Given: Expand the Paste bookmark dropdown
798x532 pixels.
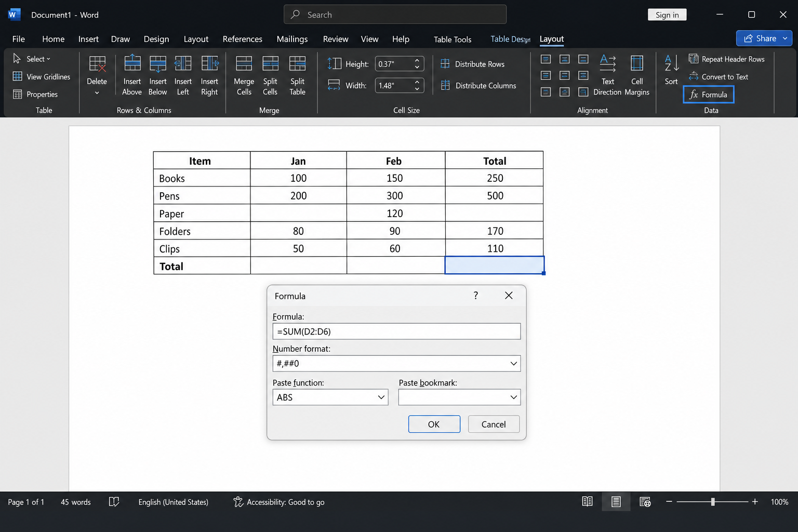Looking at the screenshot, I should [513, 397].
